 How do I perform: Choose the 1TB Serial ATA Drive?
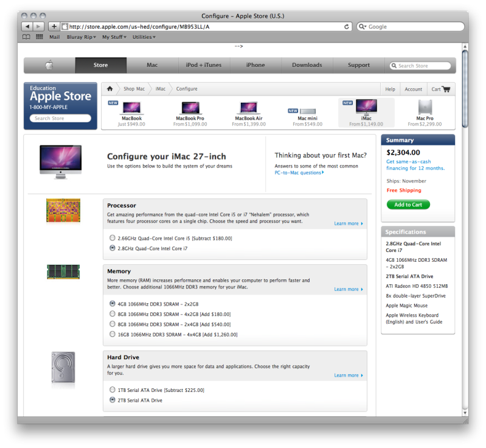click(x=113, y=390)
